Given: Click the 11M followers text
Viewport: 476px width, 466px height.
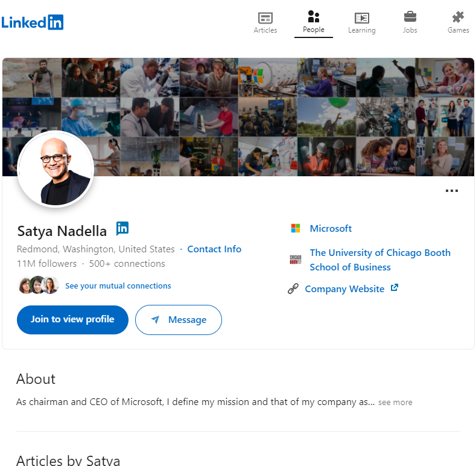Looking at the screenshot, I should (46, 264).
